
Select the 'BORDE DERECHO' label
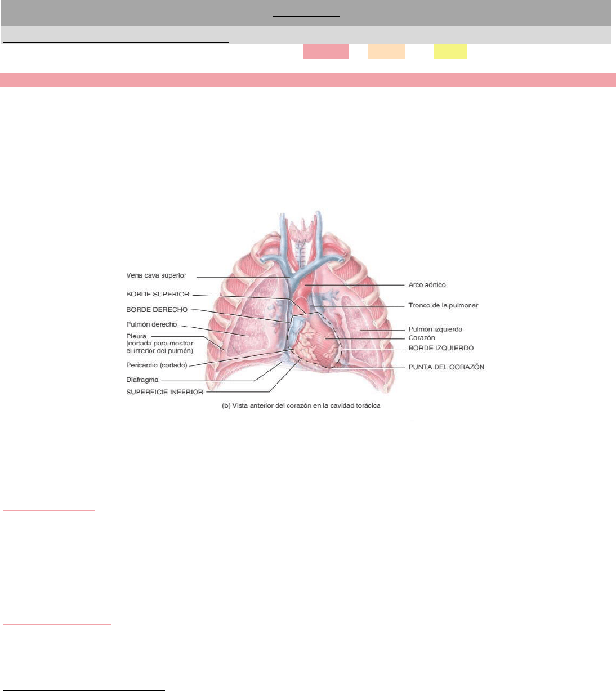click(x=157, y=310)
